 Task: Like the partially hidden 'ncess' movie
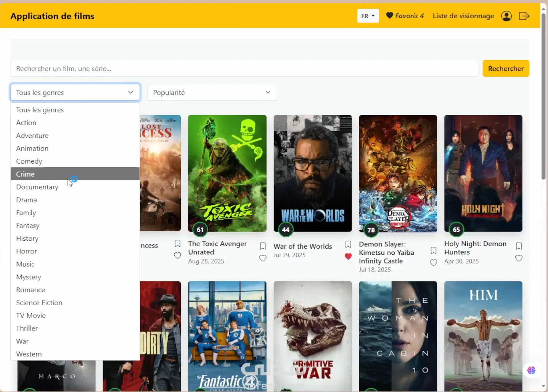(x=177, y=255)
